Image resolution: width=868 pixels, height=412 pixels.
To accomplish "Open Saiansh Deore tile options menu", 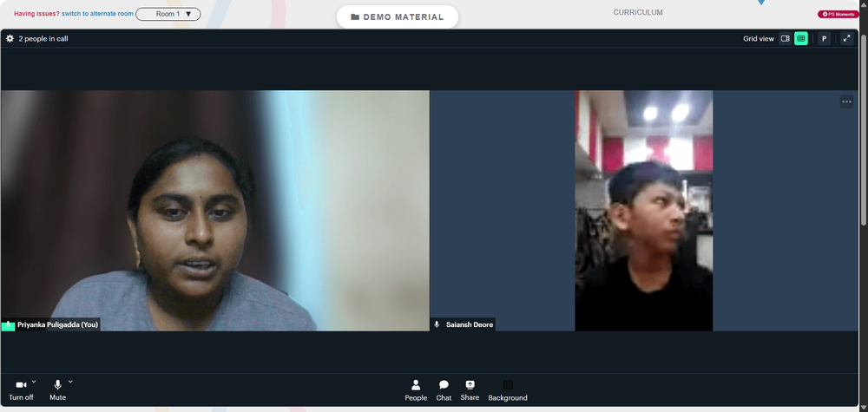I will click(x=846, y=101).
